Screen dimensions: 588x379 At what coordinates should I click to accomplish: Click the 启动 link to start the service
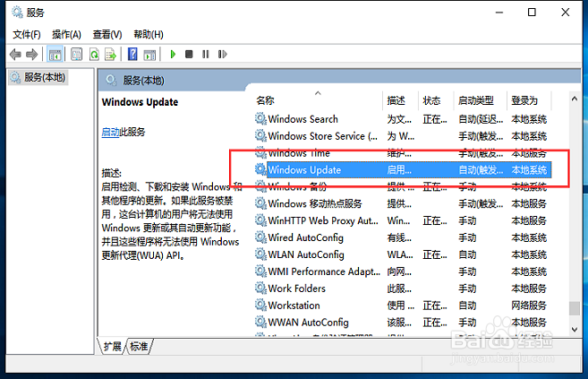(x=110, y=132)
